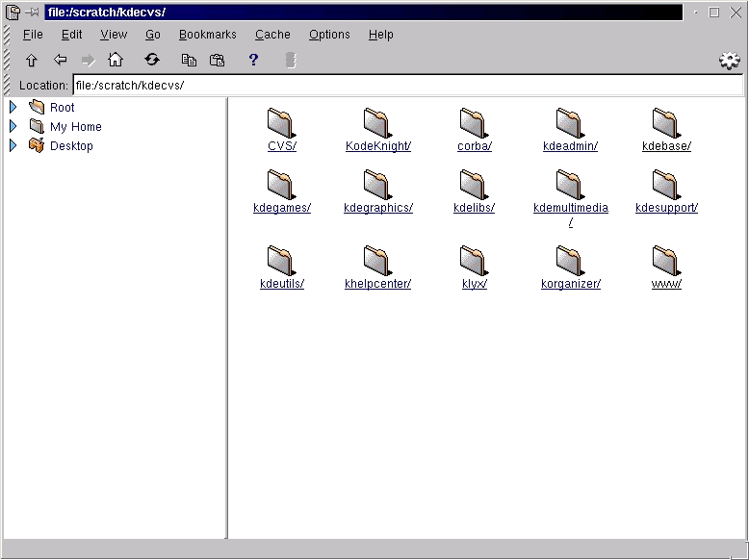Click the Paste toolbar icon
The height and width of the screenshot is (560, 749).
pyautogui.click(x=218, y=60)
